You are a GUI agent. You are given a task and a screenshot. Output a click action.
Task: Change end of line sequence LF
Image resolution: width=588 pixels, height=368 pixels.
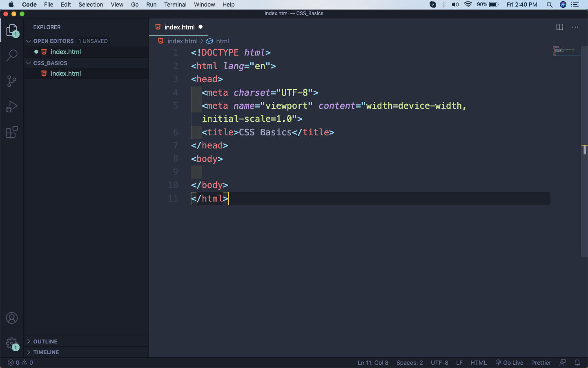(459, 363)
